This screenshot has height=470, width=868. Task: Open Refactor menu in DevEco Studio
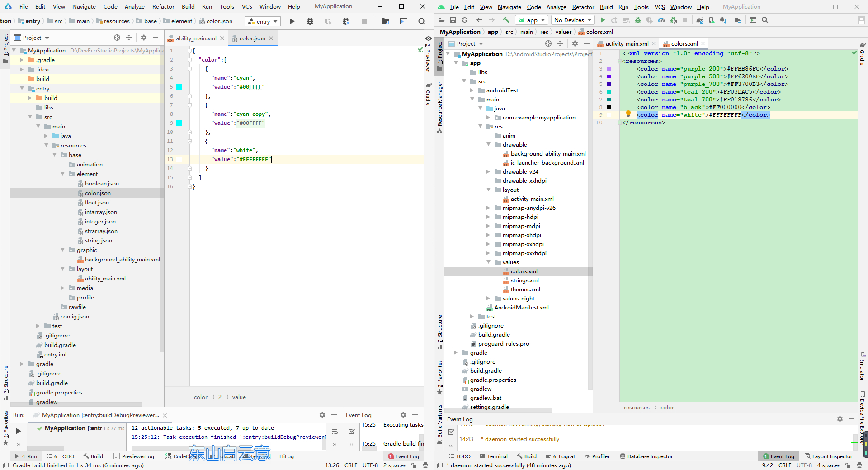[163, 6]
